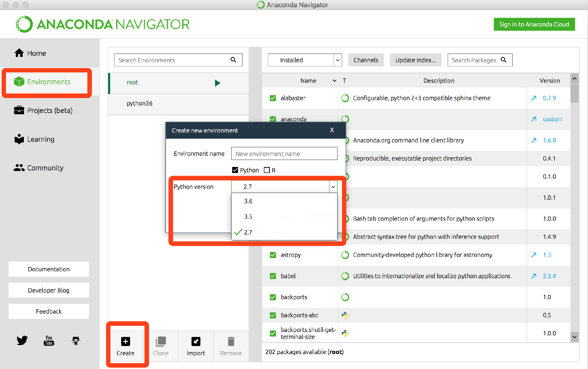
Task: Open the Python version combo box
Action: (x=284, y=187)
